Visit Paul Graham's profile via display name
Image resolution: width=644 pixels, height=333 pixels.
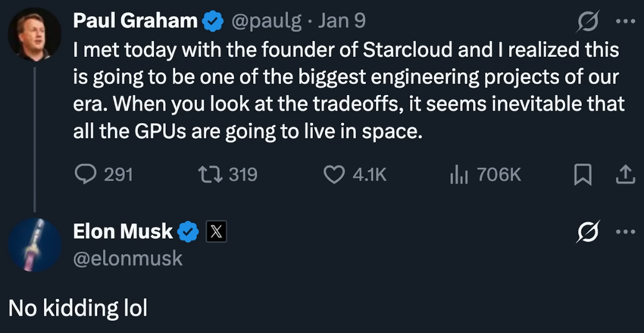136,21
